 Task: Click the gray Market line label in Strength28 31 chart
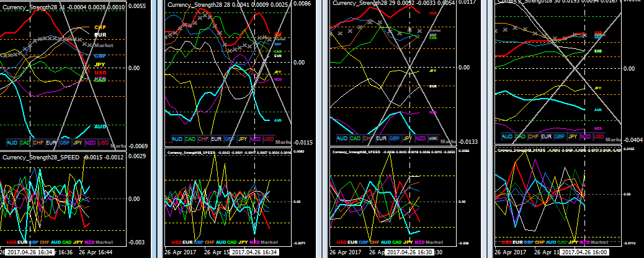[x=104, y=45]
